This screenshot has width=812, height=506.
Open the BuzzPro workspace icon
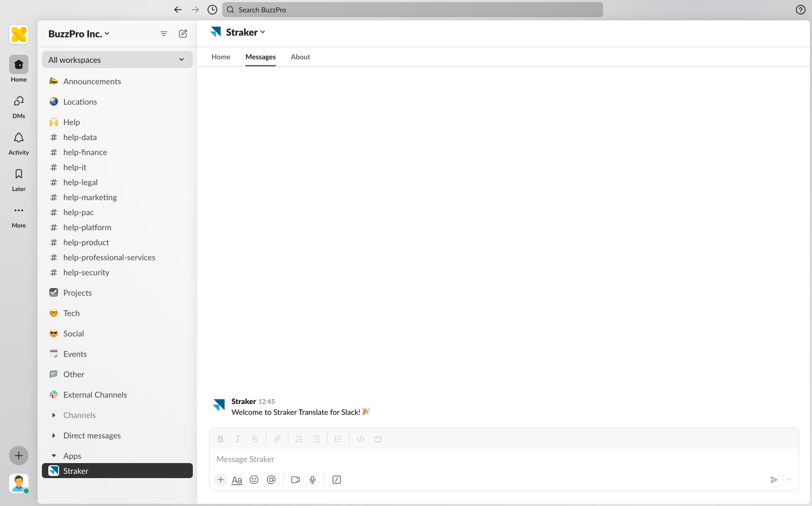point(19,34)
